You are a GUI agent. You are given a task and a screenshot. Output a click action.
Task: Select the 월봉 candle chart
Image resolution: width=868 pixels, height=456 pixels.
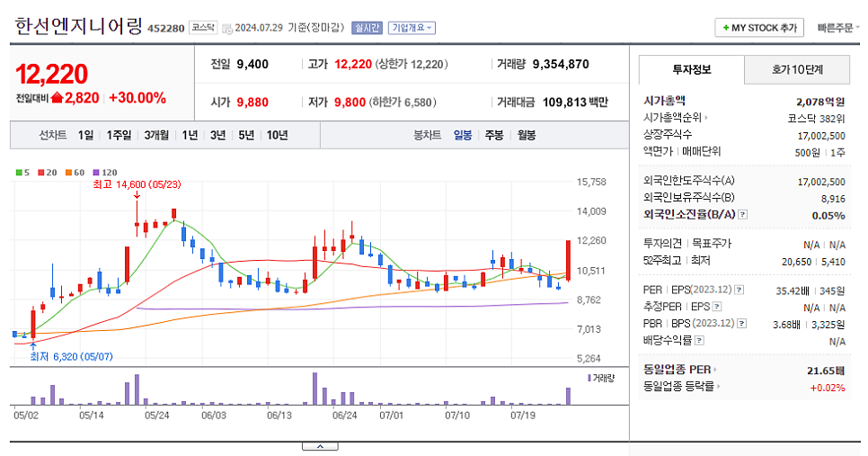[x=527, y=135]
